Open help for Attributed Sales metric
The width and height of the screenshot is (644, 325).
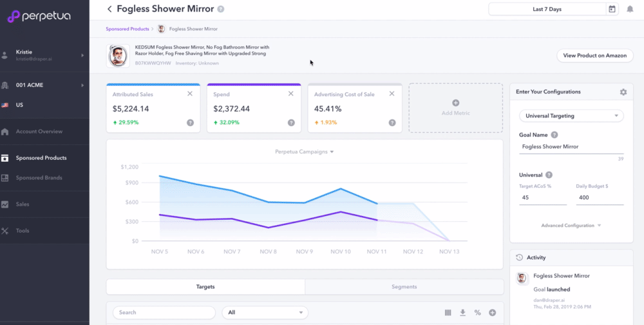pos(190,123)
